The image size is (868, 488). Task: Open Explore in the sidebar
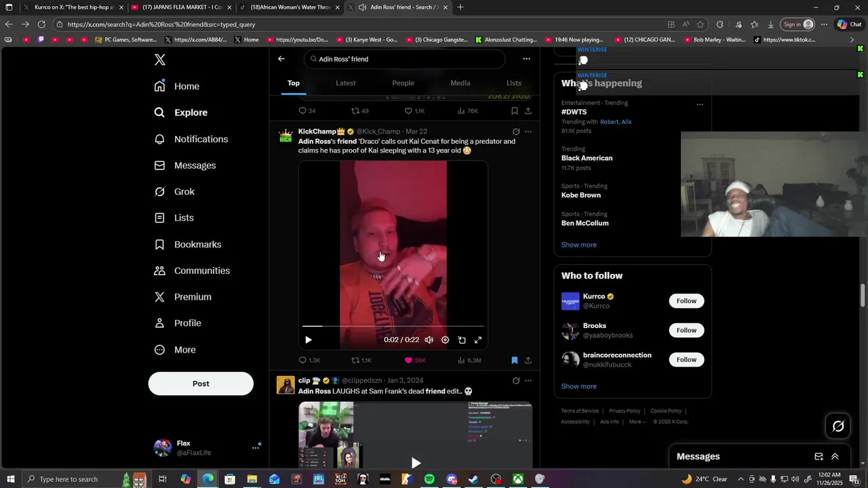181,113
